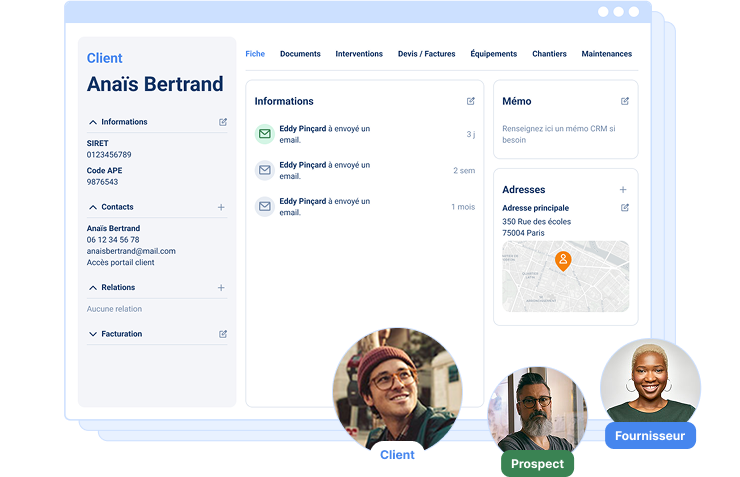Screen dimensions: 740x477
Task: Click the 350 Rue des écoles address
Action: coord(537,221)
